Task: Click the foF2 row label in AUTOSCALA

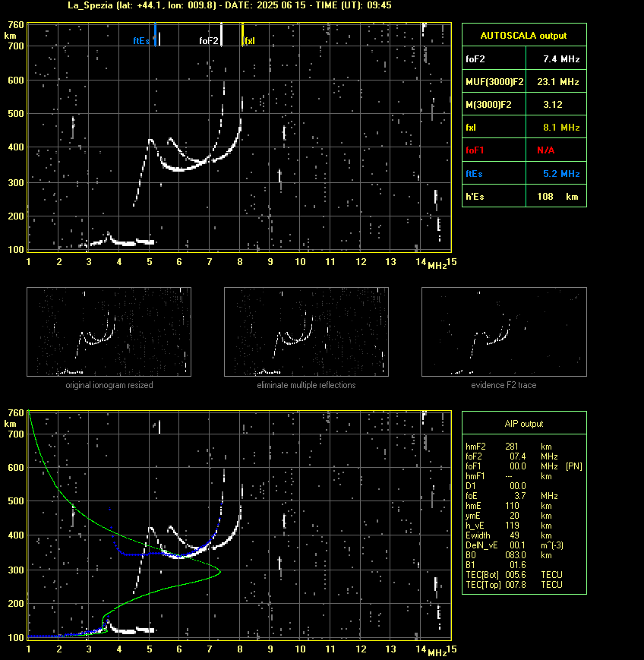Action: pyautogui.click(x=475, y=59)
